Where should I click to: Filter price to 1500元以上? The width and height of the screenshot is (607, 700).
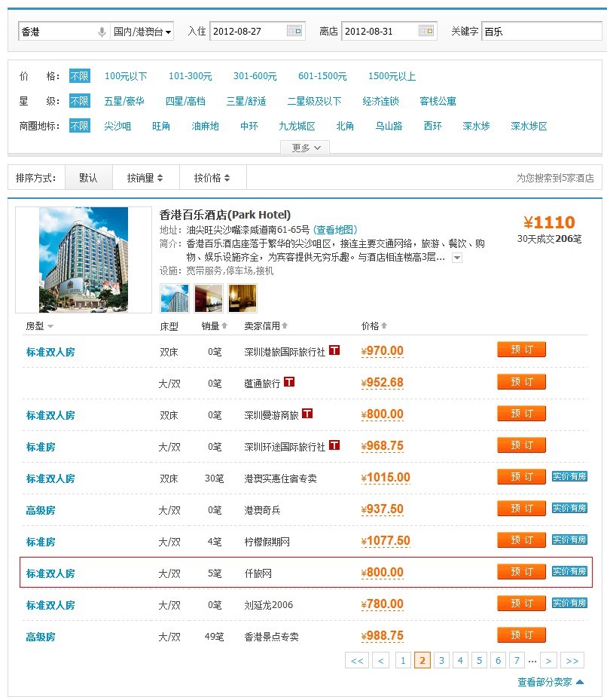pos(392,76)
